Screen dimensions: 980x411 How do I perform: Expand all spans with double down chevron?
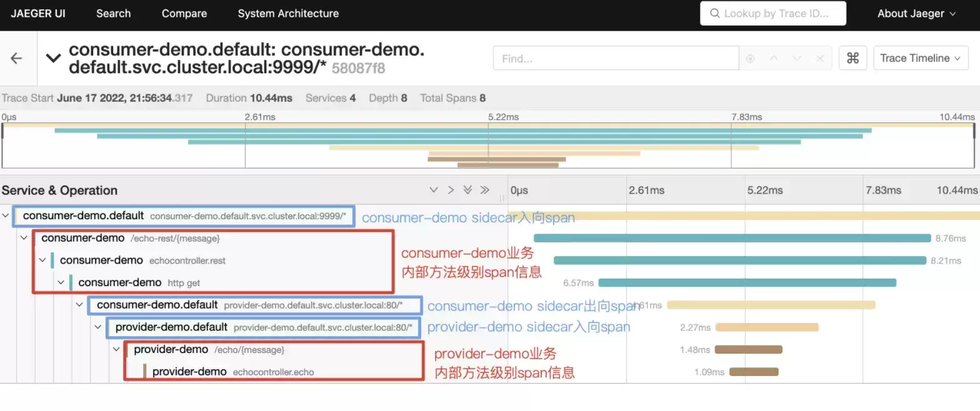pyautogui.click(x=467, y=190)
